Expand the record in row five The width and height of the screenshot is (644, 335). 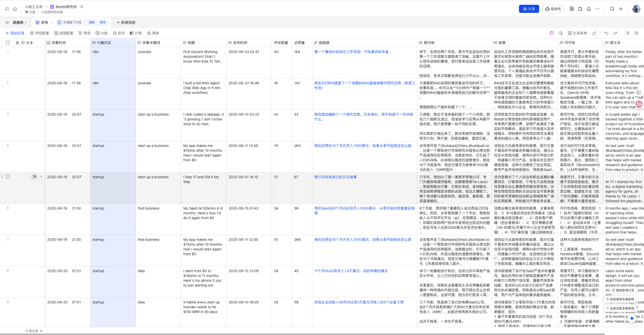click(34, 177)
